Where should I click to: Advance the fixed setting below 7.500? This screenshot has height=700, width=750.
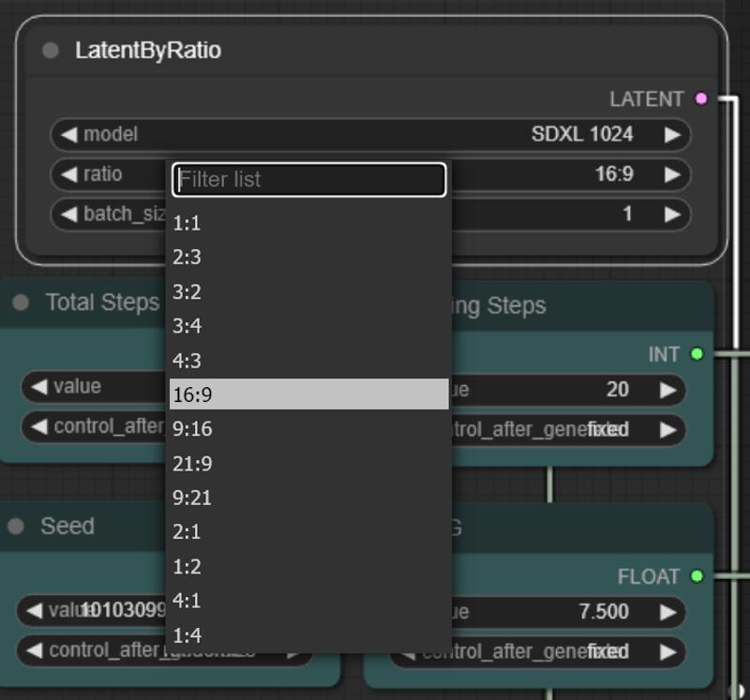[x=667, y=651]
